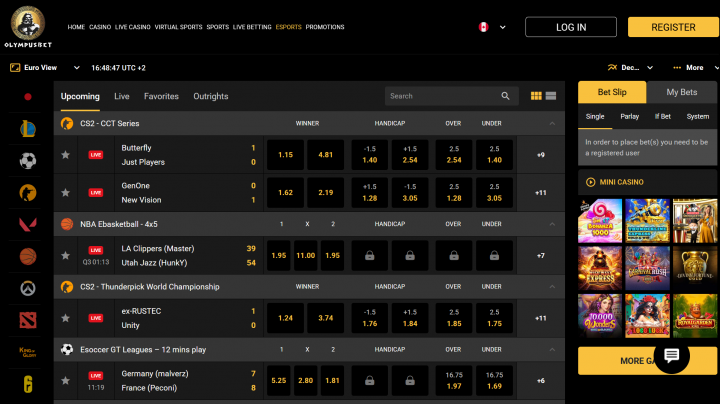
Task: Open the Live Betting menu item
Action: pos(252,27)
